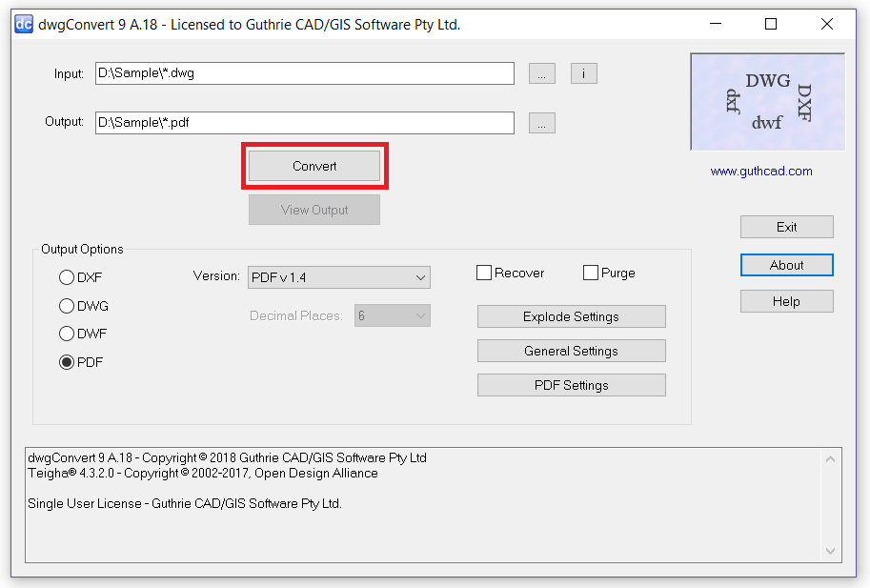Open PDF Settings
The height and width of the screenshot is (588, 870).
pyautogui.click(x=572, y=385)
